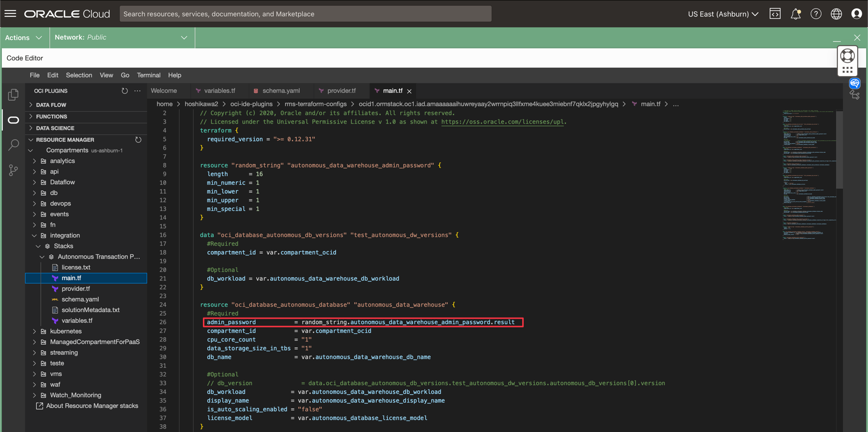
Task: Open the Actions dropdown
Action: 23,38
